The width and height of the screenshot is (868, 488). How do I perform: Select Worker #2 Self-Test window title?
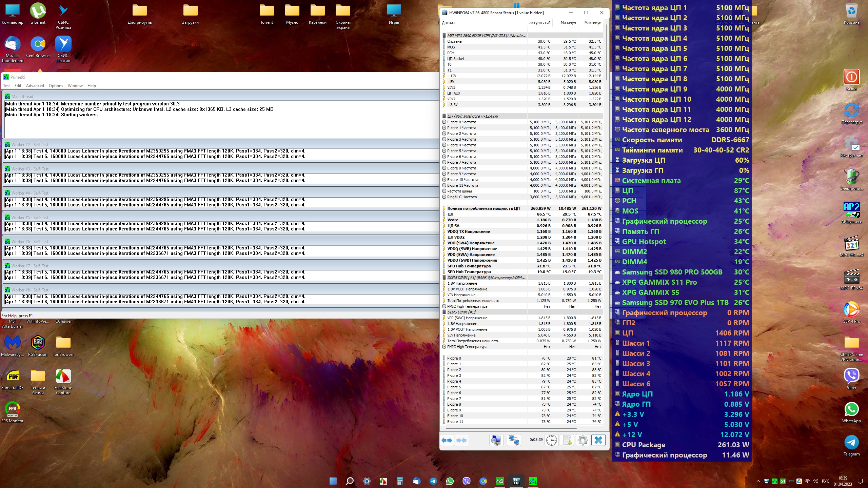pos(30,145)
